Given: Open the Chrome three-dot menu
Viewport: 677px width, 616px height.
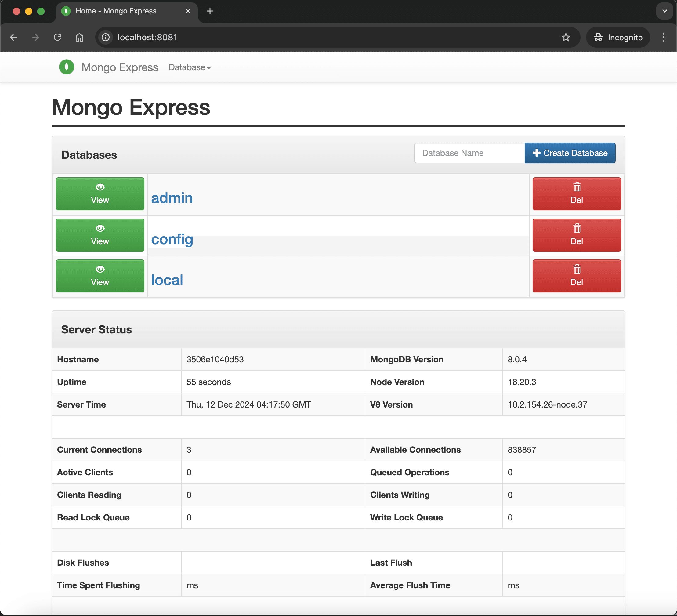Looking at the screenshot, I should click(x=664, y=37).
